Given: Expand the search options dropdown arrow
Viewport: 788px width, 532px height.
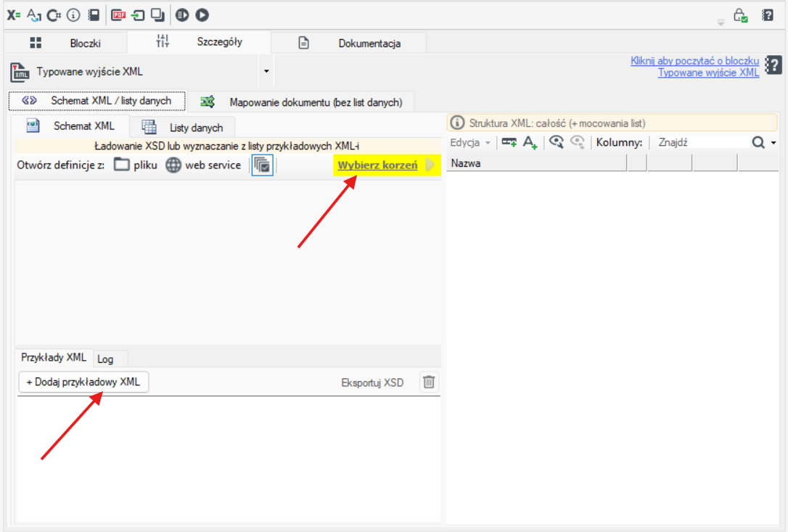Looking at the screenshot, I should (x=773, y=143).
